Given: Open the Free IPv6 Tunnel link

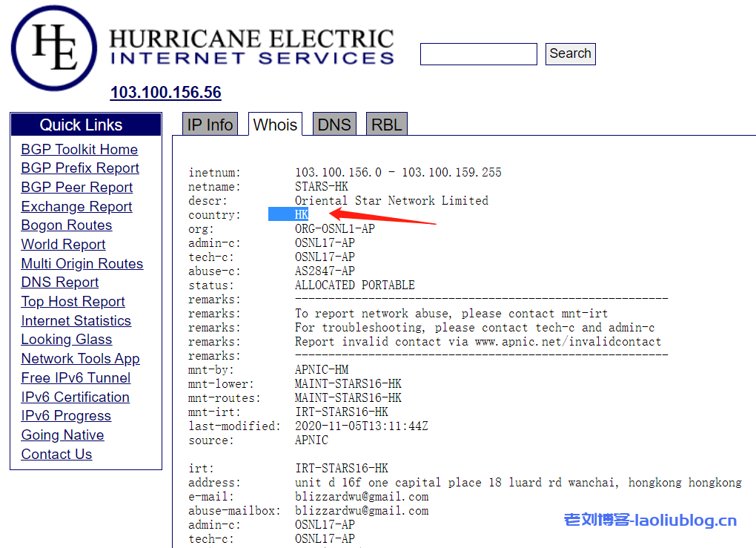Looking at the screenshot, I should (x=76, y=378).
